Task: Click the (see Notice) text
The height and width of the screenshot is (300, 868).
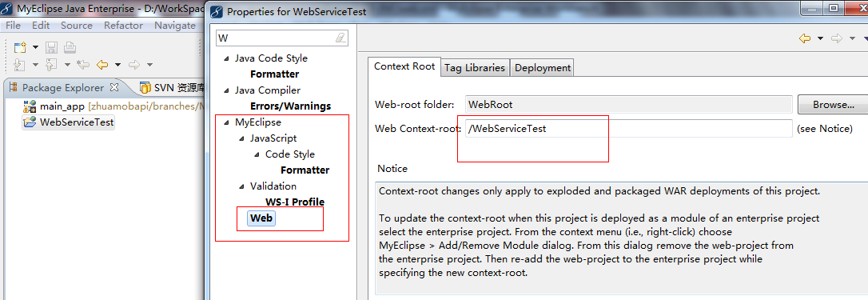Action: pyautogui.click(x=824, y=129)
